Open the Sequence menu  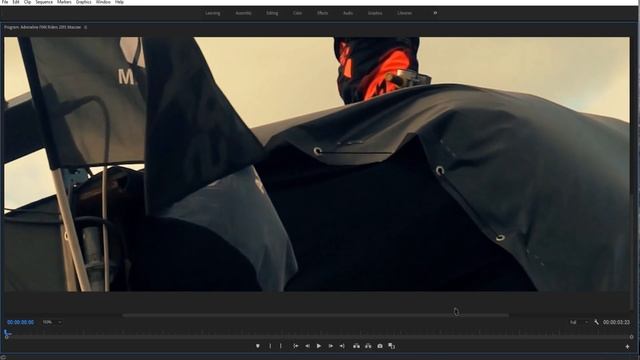click(x=44, y=2)
